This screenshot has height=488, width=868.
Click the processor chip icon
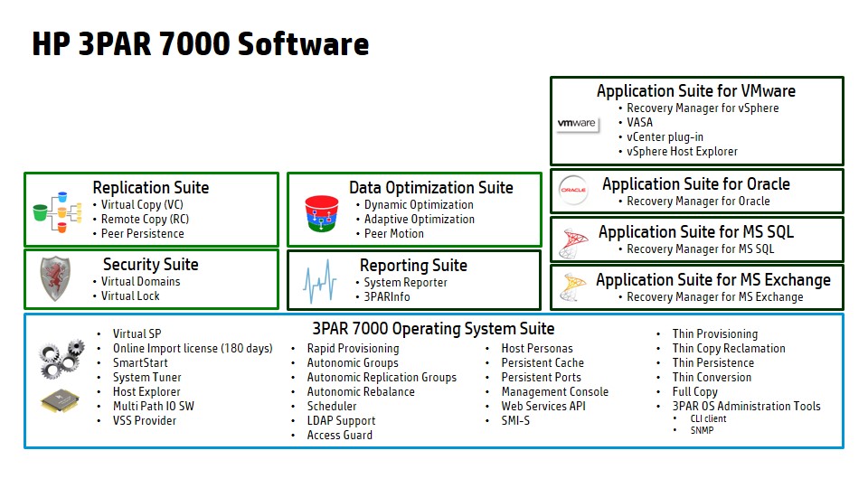[60, 400]
